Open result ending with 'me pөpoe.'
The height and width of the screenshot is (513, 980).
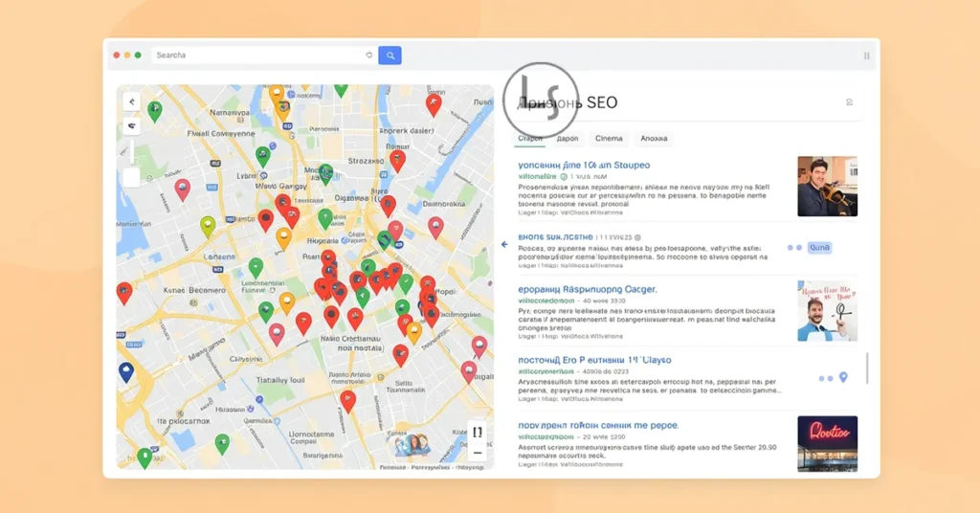(x=598, y=425)
